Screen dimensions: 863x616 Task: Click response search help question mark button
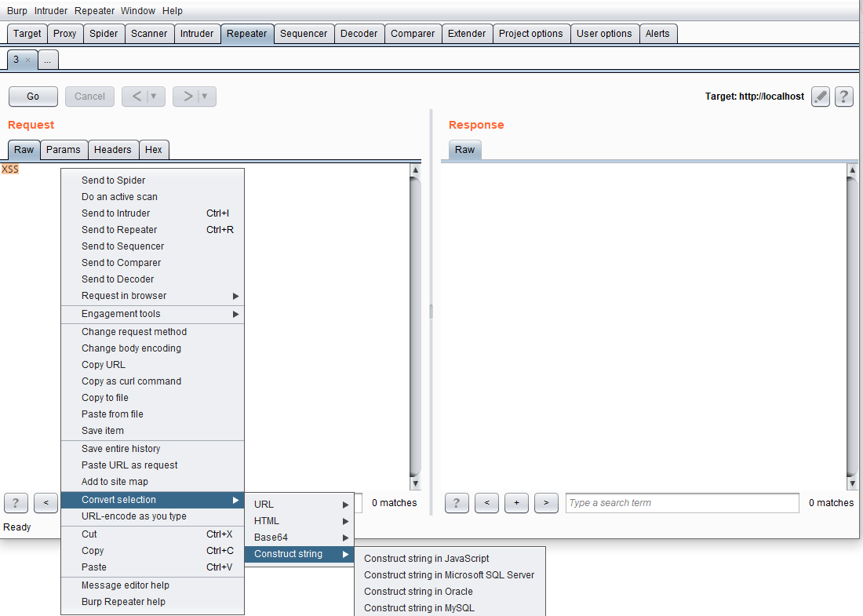pos(457,502)
